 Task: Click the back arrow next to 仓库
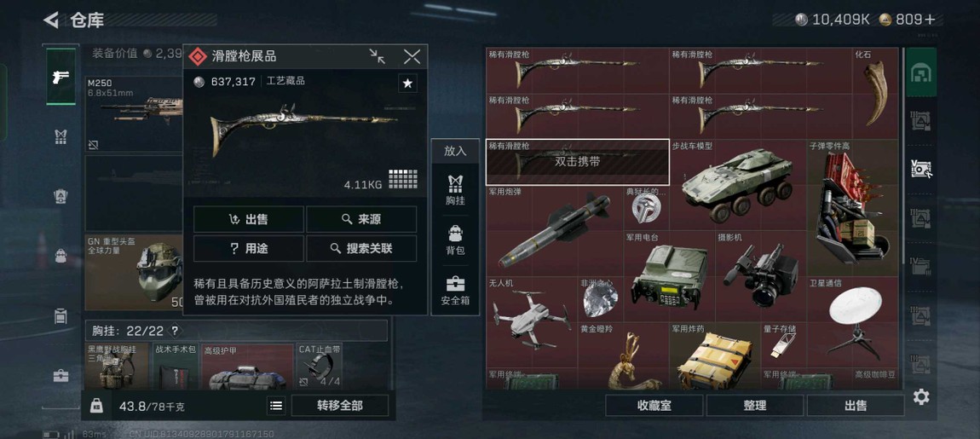pyautogui.click(x=51, y=20)
